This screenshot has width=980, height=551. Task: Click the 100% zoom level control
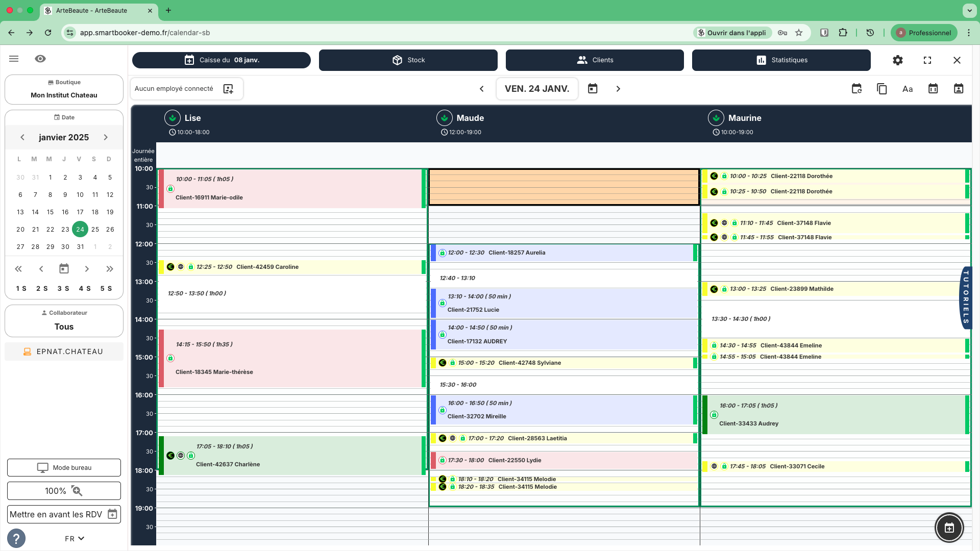(64, 490)
